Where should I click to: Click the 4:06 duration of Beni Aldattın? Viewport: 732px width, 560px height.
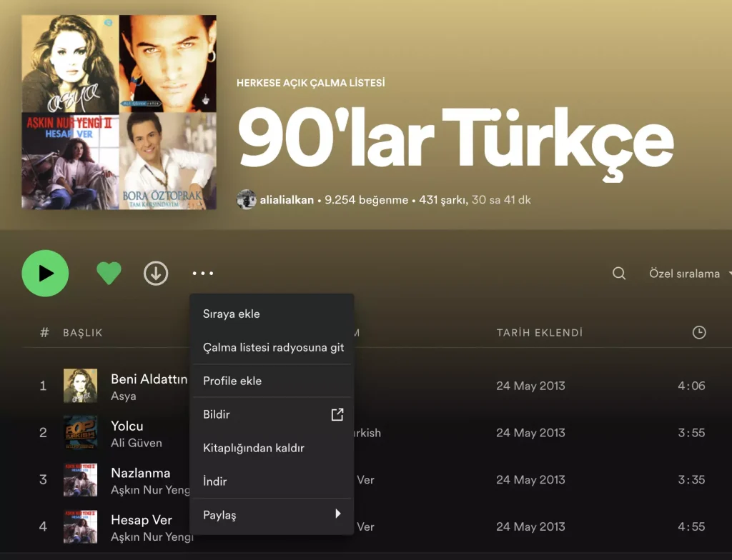(x=691, y=386)
